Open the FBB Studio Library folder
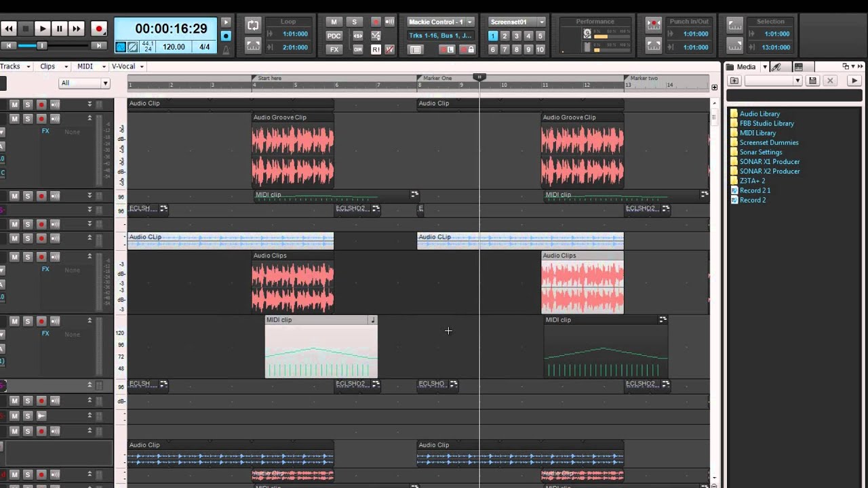The width and height of the screenshot is (868, 488). (767, 123)
